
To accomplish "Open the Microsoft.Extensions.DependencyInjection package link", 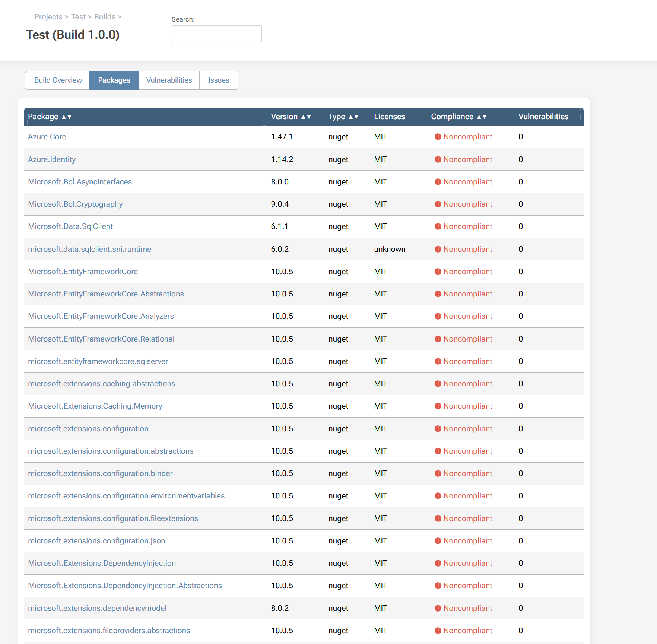I will 102,563.
